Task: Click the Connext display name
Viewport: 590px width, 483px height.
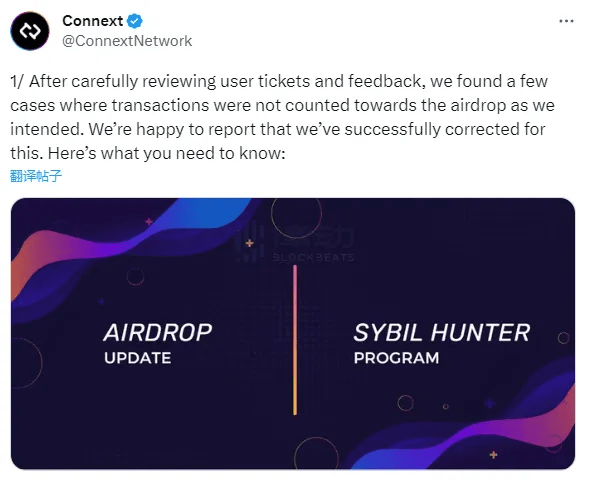Action: click(93, 21)
